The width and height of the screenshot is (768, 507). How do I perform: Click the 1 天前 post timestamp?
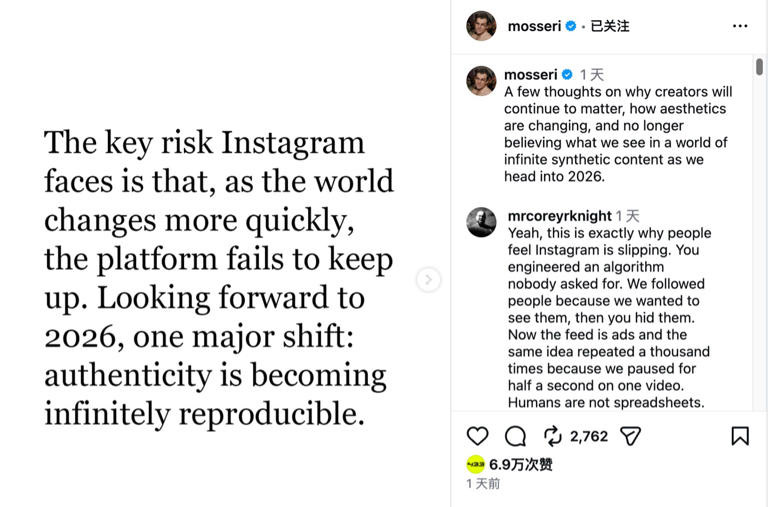(x=483, y=484)
